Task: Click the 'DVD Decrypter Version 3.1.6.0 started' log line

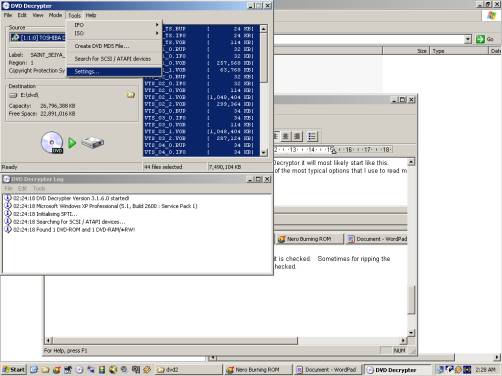Action: [x=71, y=198]
